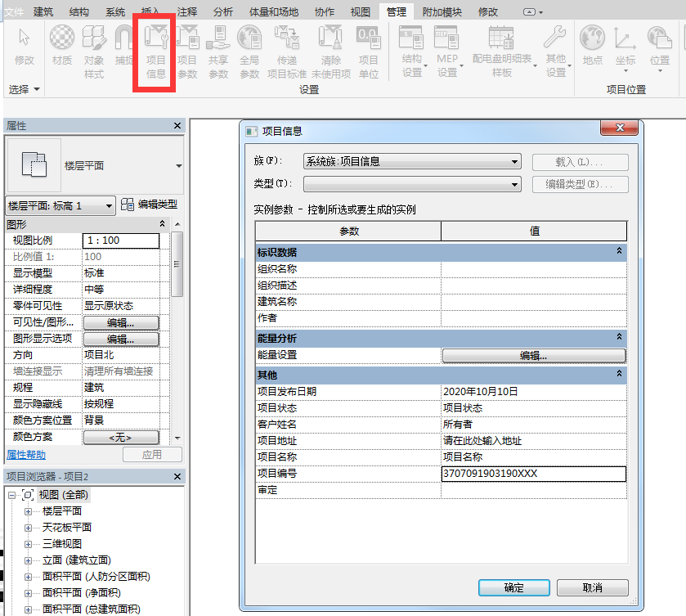The width and height of the screenshot is (686, 616).
Task: Open the Coordinates (坐标) tool
Action: (625, 47)
